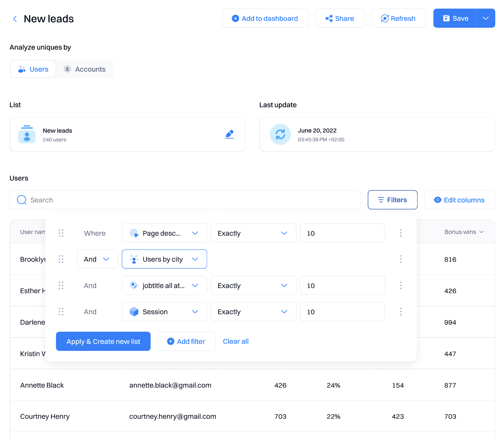Click the Bonus wins value 816
Image resolution: width=504 pixels, height=440 pixels.
(450, 259)
